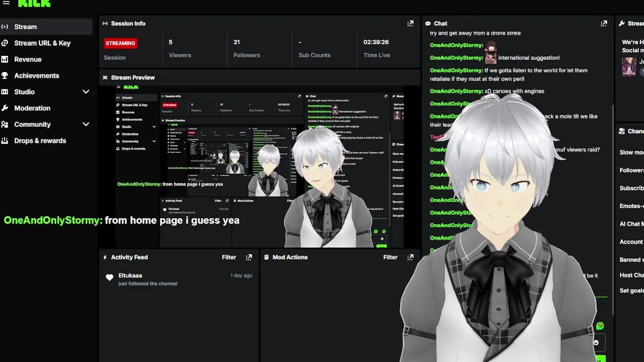Click OneAndOnlyStormy username on "xD canoes" line
This screenshot has width=644, height=362.
(x=456, y=91)
